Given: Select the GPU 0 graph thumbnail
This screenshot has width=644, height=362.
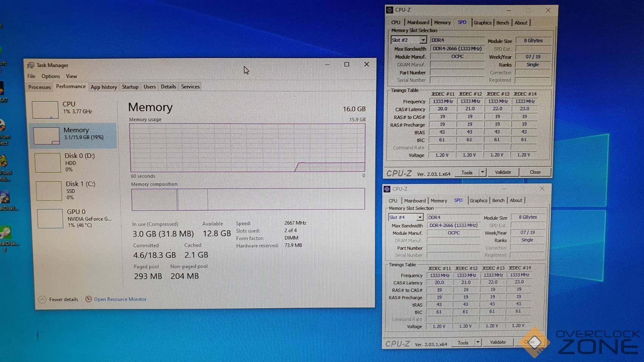Looking at the screenshot, I should pos(50,219).
